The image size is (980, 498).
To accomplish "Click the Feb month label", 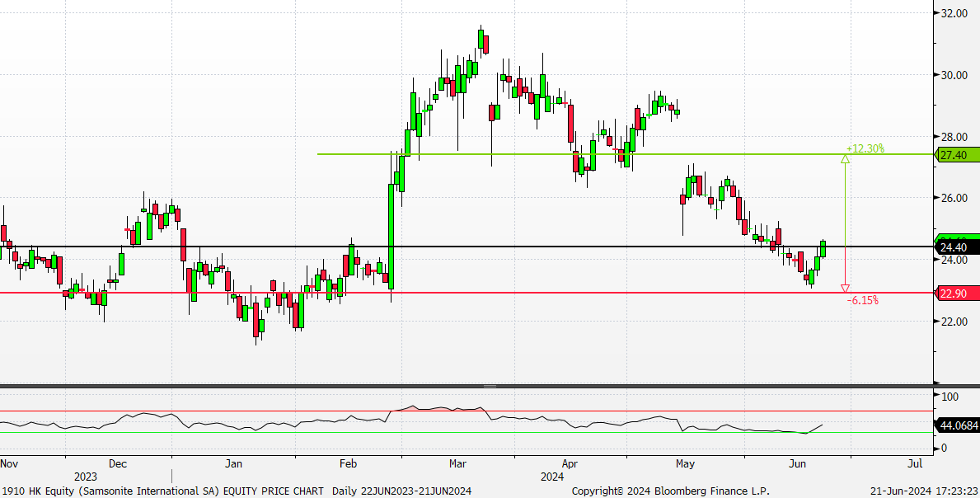I will (348, 463).
